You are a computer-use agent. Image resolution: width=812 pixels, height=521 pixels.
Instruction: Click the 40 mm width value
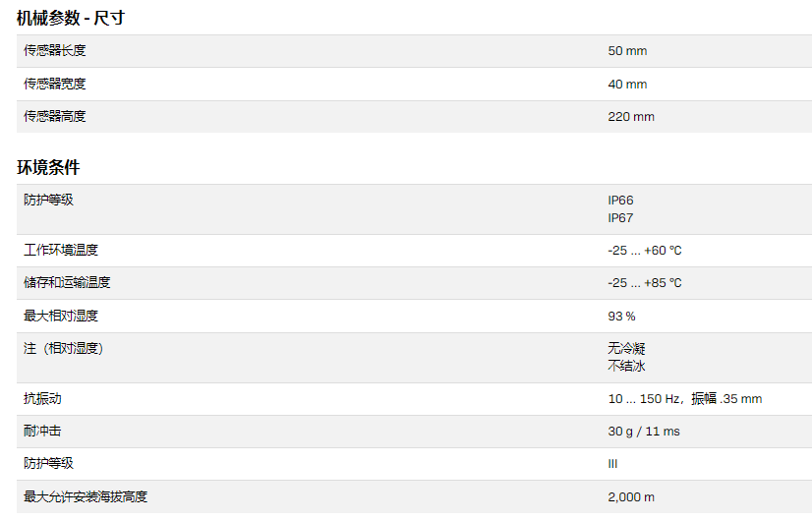[x=627, y=85]
